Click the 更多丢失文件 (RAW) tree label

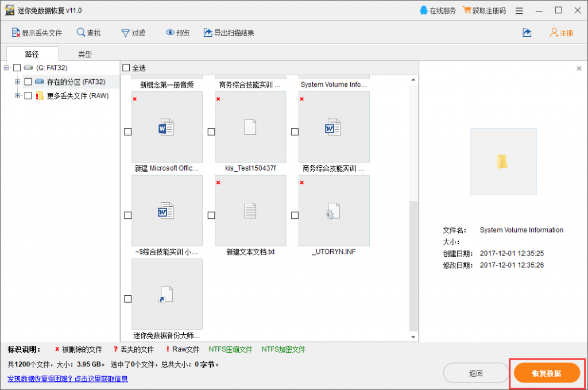pyautogui.click(x=78, y=96)
